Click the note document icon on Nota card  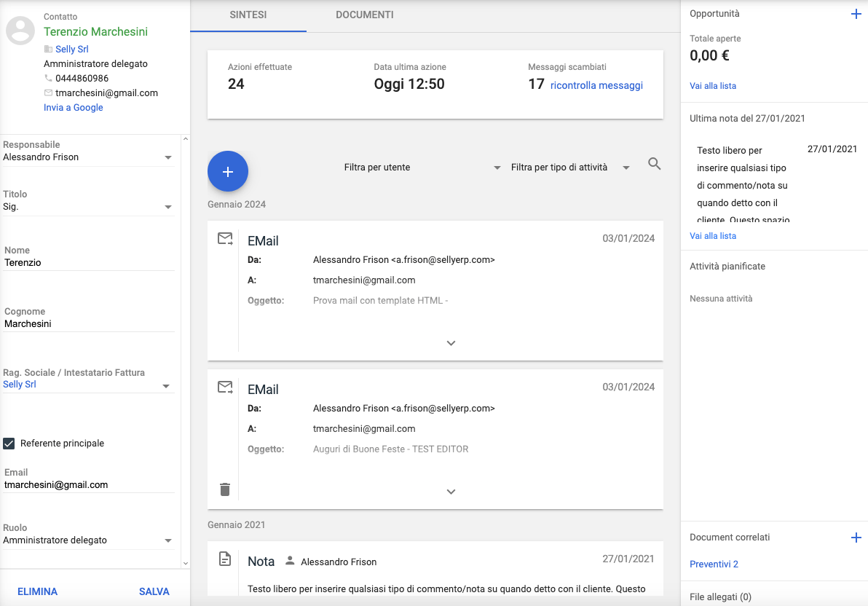click(x=225, y=559)
